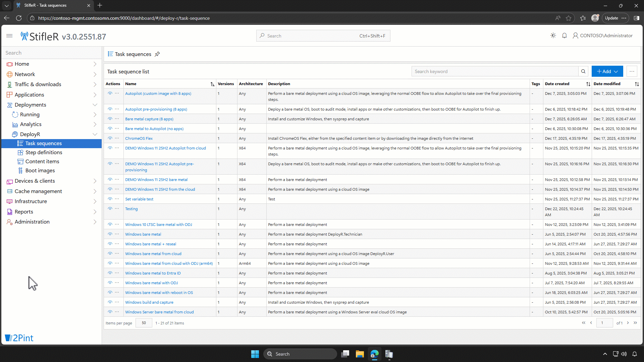Image resolution: width=644 pixels, height=362 pixels.
Task: Click the hamburger menu icon
Action: click(x=9, y=36)
